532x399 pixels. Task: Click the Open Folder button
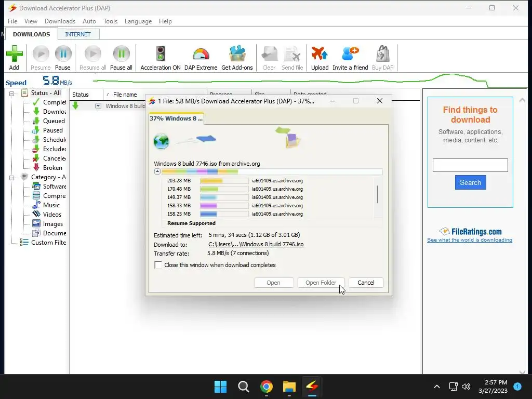tap(321, 283)
